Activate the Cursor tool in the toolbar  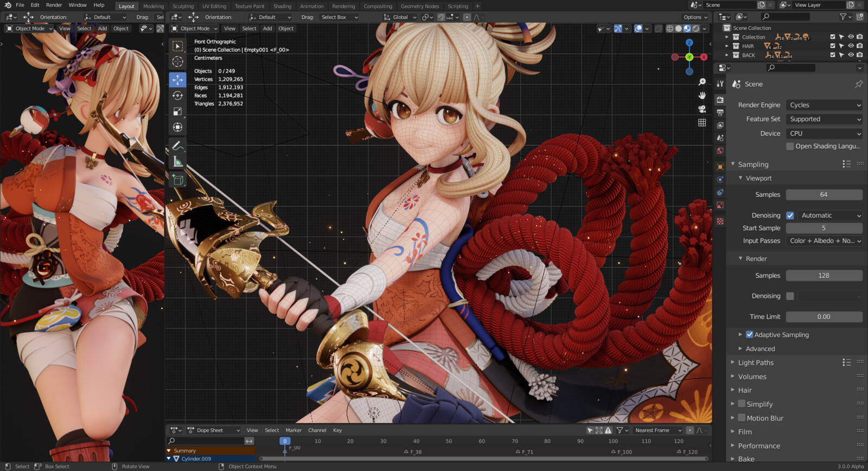[x=177, y=62]
